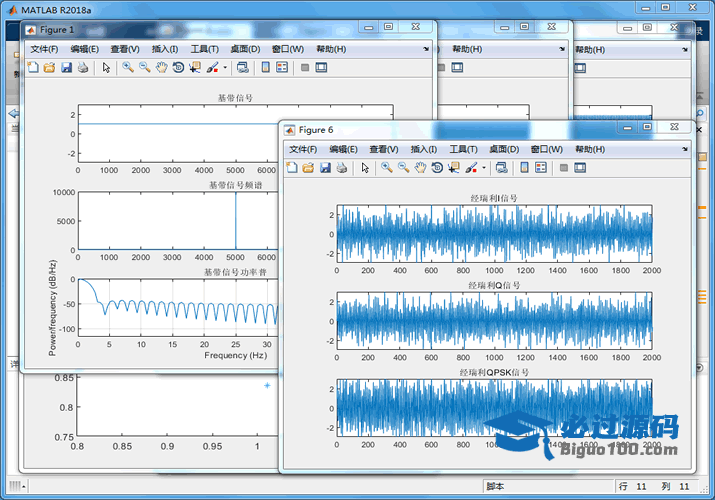
Task: Click Show Plot Tools icon in Figure 1
Action: click(x=321, y=67)
